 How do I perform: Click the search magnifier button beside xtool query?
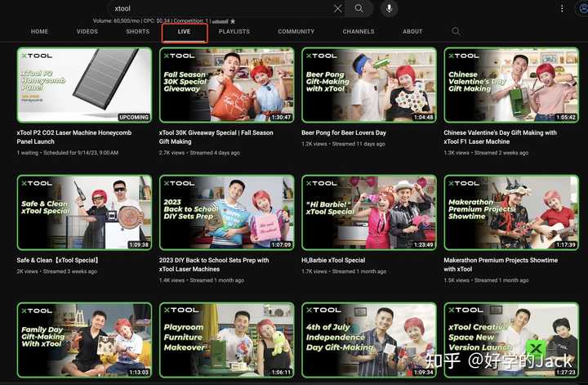tap(359, 8)
